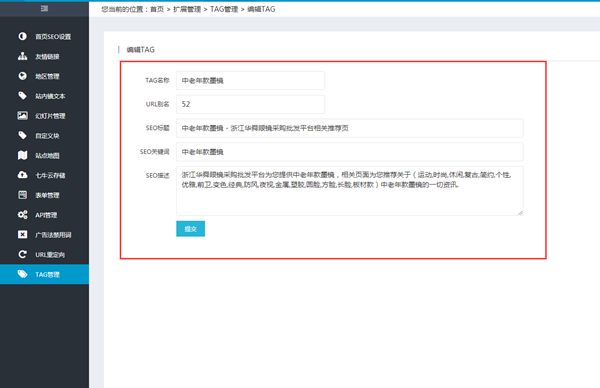Screen dimensions: 600x388
Task: Focus the URL别名 field containing 52
Action: [250, 104]
